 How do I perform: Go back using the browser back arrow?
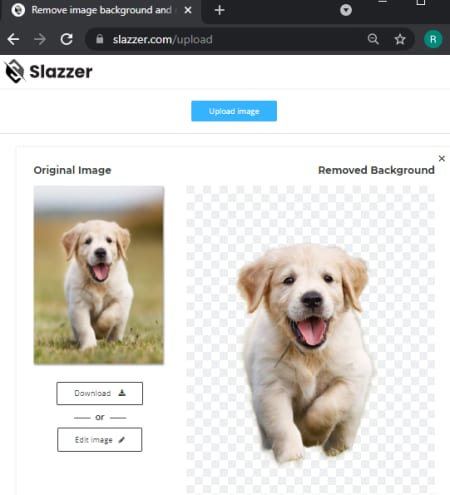(x=13, y=39)
